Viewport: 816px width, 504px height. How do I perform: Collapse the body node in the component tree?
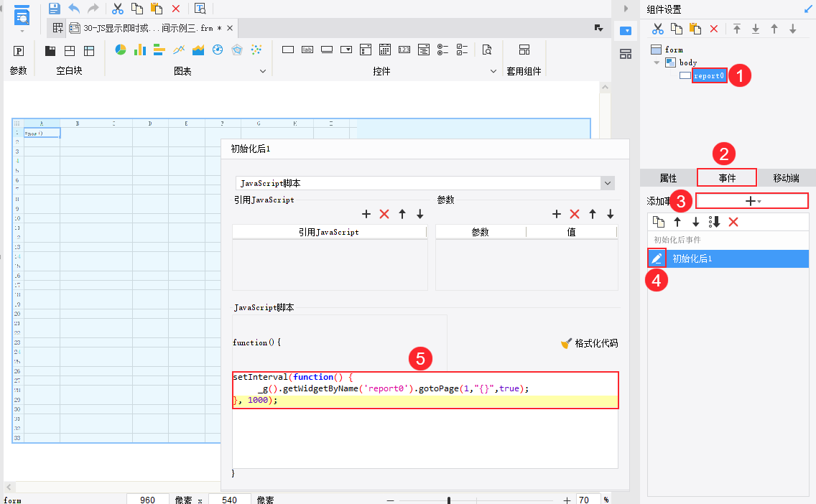[x=657, y=62]
